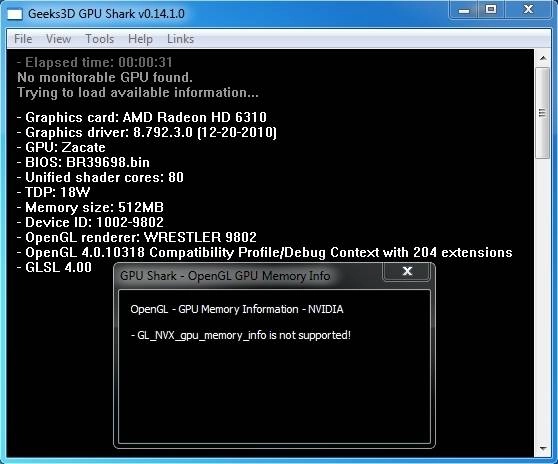Open the Links menu
Viewport: 558px width, 464px height.
click(x=180, y=39)
